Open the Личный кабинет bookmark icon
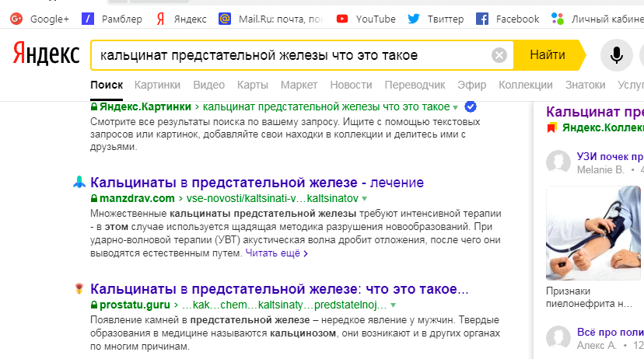 (x=558, y=19)
